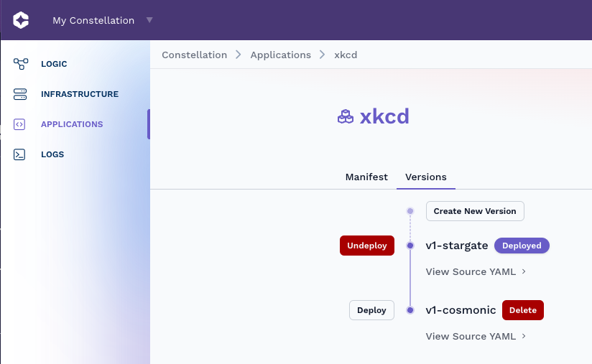Navigate to Applications breadcrumb

[x=280, y=55]
